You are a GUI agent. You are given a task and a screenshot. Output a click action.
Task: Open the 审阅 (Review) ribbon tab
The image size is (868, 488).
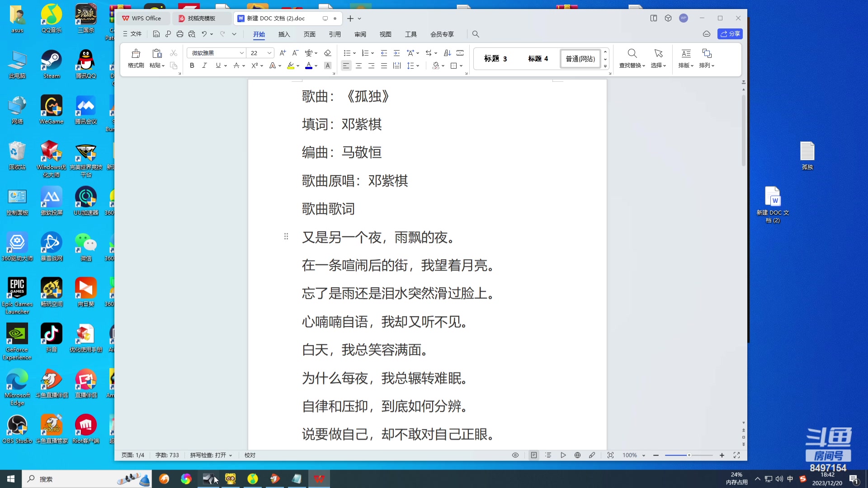point(360,34)
